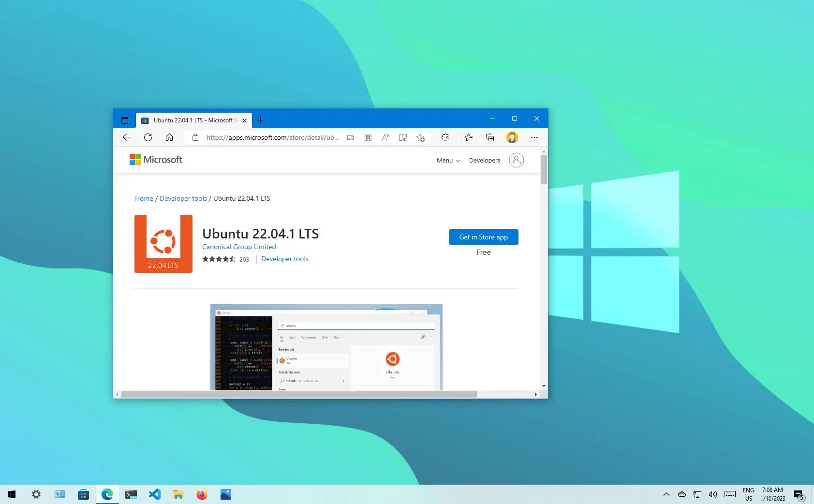Switch to the Ubuntu 22.04.1 LTS tab

point(192,120)
